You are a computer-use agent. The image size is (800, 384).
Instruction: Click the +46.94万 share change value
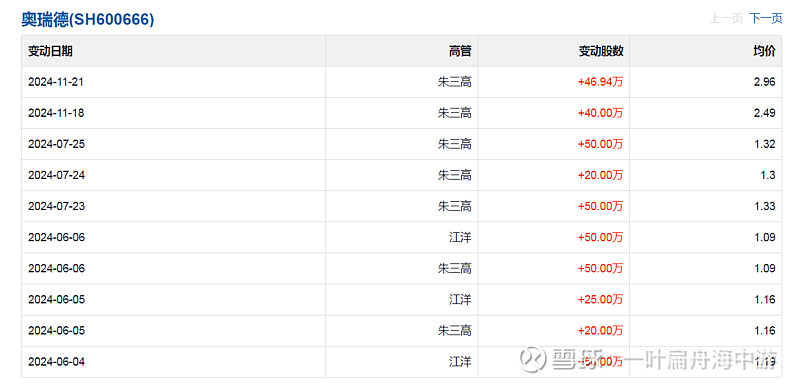(x=600, y=82)
